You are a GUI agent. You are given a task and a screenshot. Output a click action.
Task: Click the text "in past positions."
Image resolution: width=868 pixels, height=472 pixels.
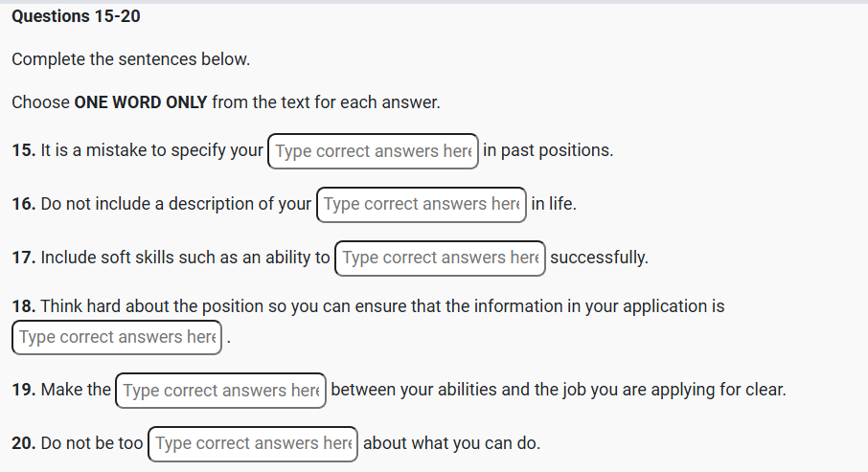click(548, 151)
